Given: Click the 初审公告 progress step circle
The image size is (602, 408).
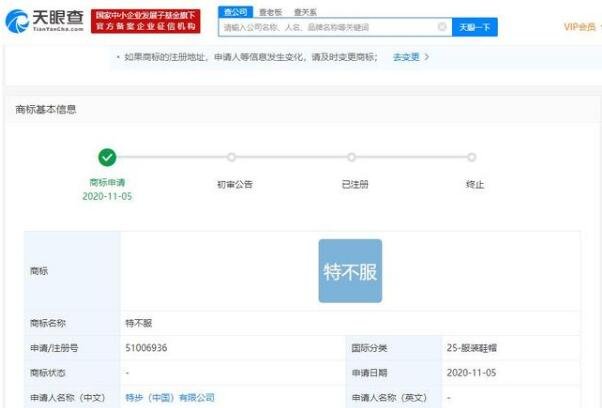Looking at the screenshot, I should coord(231,157).
